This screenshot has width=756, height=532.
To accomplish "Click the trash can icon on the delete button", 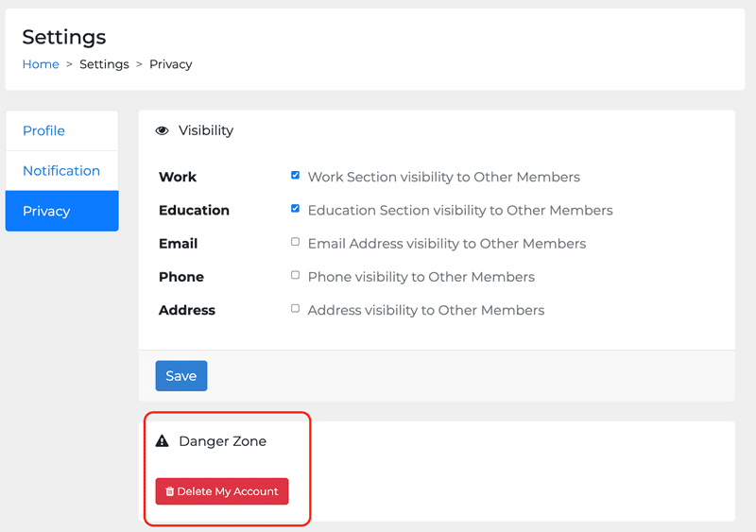I will pos(170,491).
